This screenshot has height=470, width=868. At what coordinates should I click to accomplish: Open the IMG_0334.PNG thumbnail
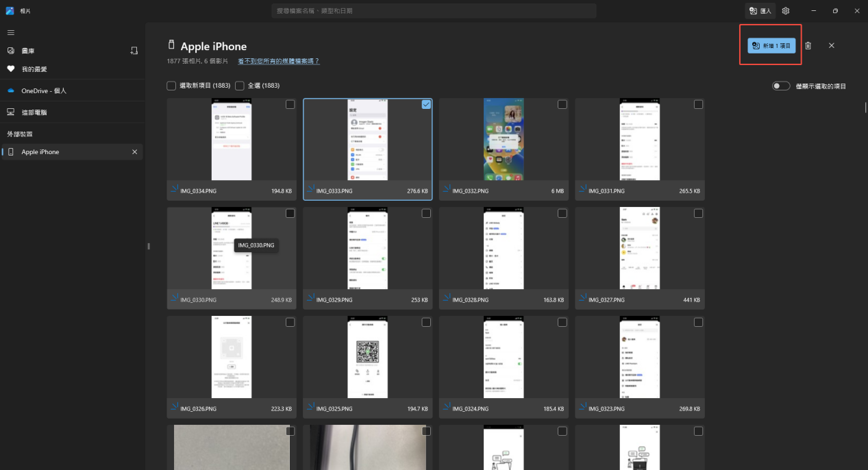point(232,140)
